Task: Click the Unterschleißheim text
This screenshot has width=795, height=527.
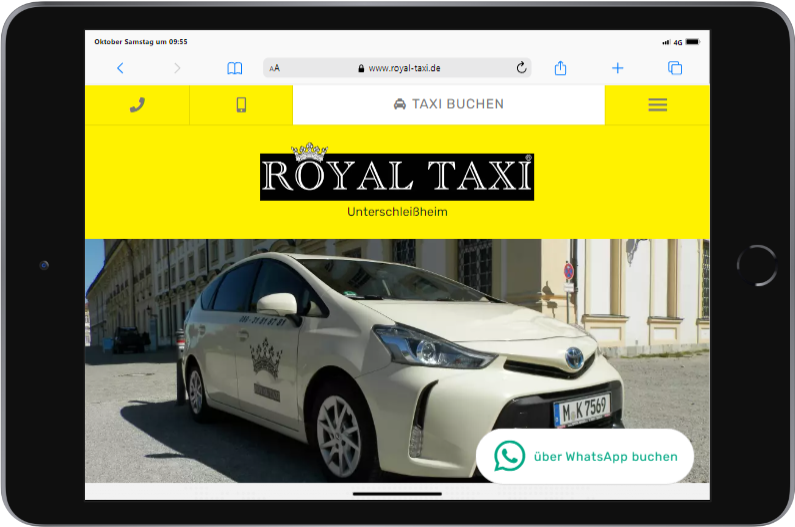Action: (x=397, y=212)
